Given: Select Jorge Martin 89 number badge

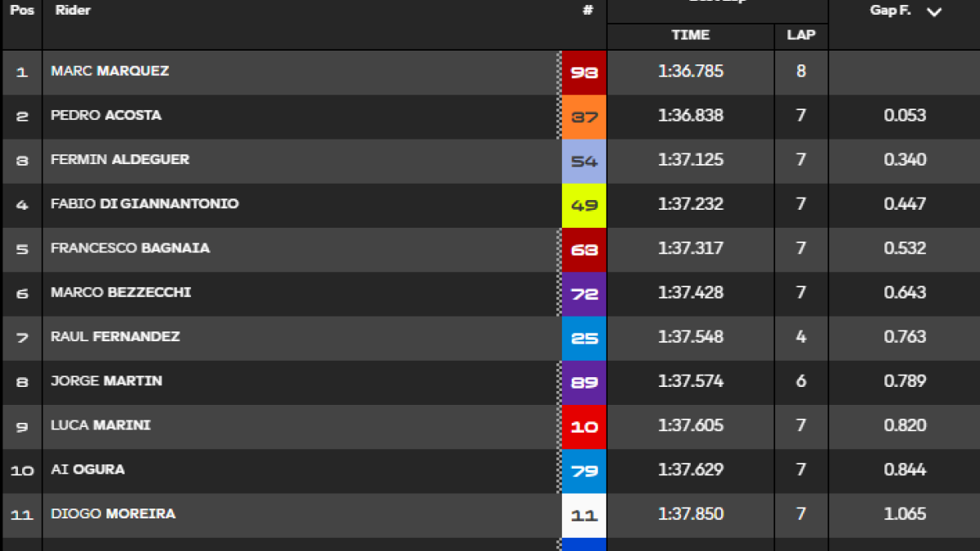Looking at the screenshot, I should pyautogui.click(x=584, y=382).
